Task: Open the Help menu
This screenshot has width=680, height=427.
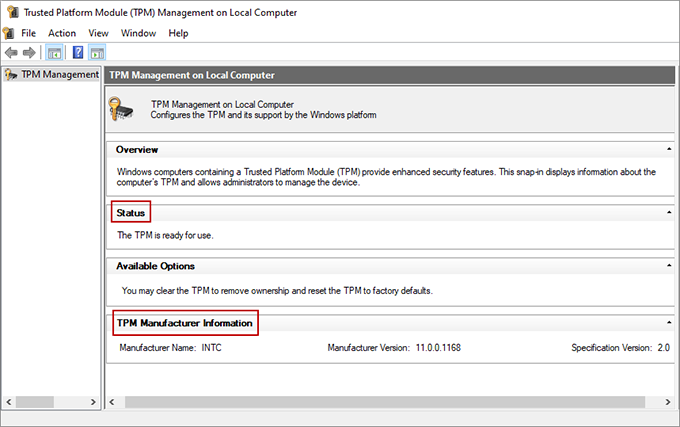Action: 178,33
